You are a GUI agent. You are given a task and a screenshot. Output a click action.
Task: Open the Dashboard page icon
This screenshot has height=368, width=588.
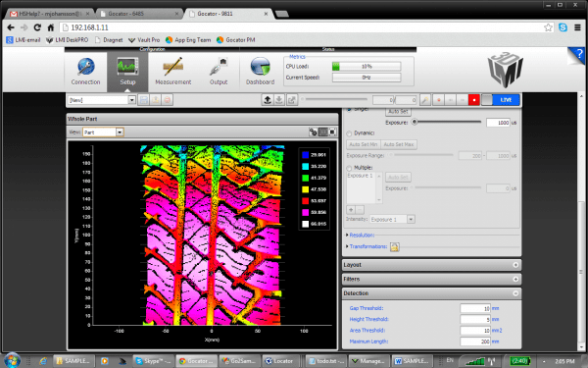(x=260, y=72)
